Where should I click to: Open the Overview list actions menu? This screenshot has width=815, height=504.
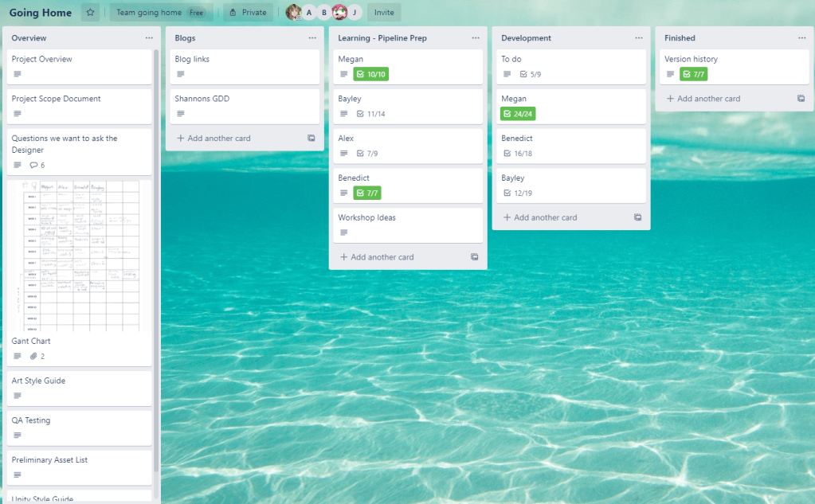(x=149, y=38)
